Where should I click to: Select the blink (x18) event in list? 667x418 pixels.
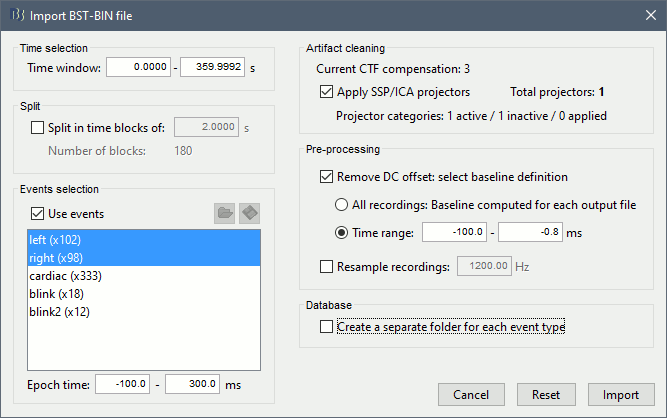(x=59, y=293)
